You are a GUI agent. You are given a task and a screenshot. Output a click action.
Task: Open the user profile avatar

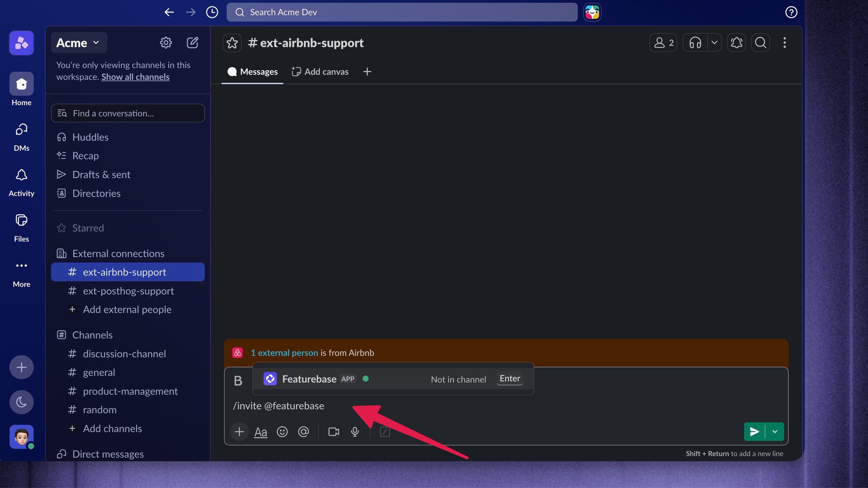[22, 437]
